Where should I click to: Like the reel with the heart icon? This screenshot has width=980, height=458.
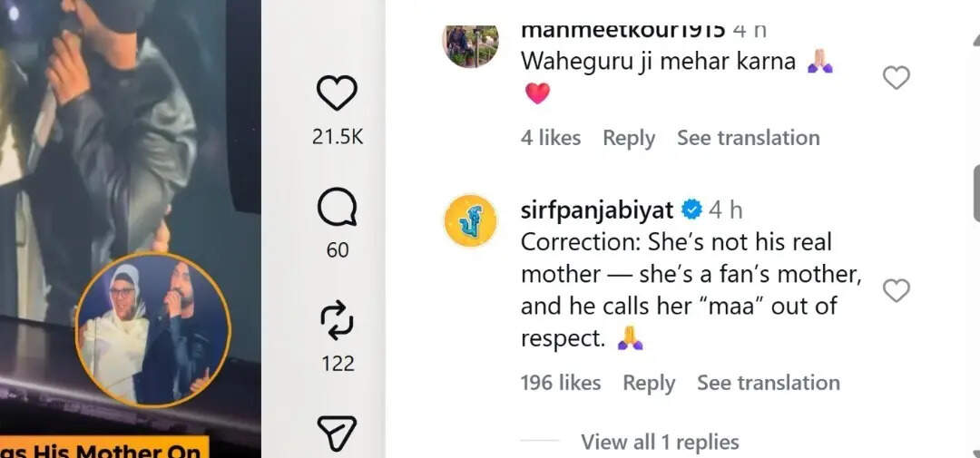[337, 94]
